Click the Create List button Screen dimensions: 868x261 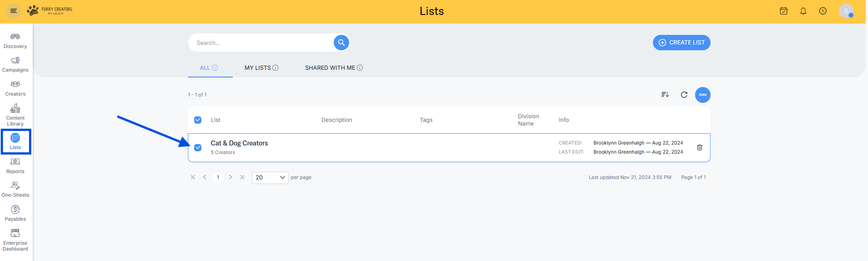point(682,43)
